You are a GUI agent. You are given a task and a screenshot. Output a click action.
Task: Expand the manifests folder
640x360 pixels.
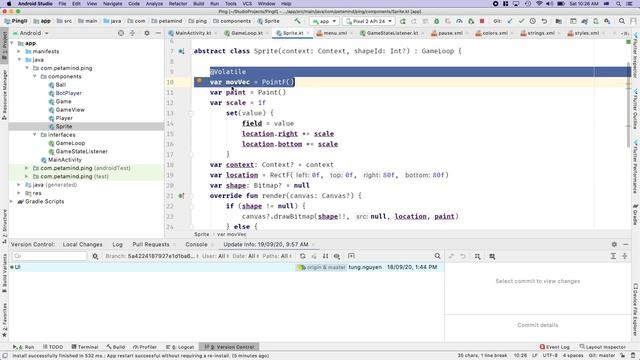click(x=19, y=51)
